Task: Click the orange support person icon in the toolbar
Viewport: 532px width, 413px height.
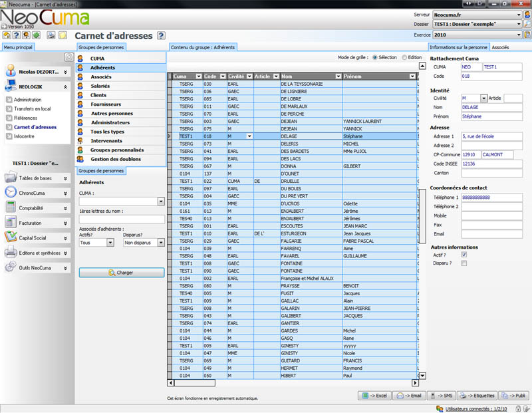Action: (x=26, y=35)
